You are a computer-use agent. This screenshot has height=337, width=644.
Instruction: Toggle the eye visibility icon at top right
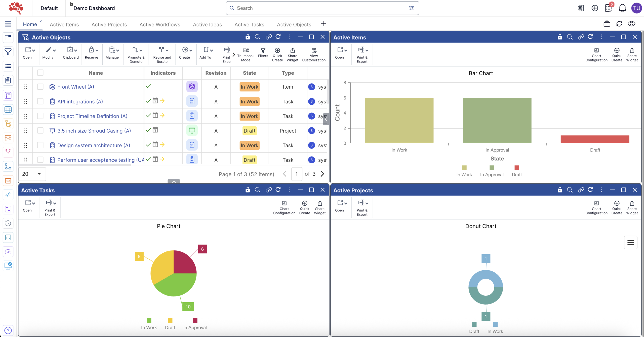[x=632, y=24]
